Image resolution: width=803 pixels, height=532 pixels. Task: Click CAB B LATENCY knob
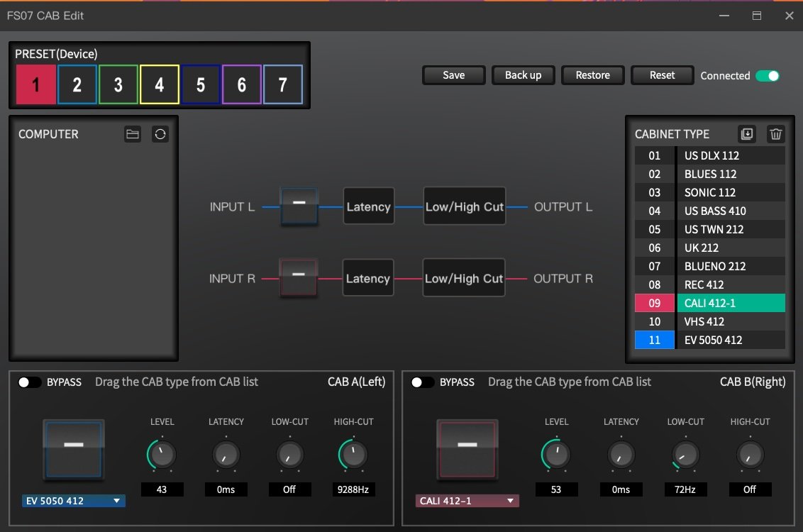(621, 454)
